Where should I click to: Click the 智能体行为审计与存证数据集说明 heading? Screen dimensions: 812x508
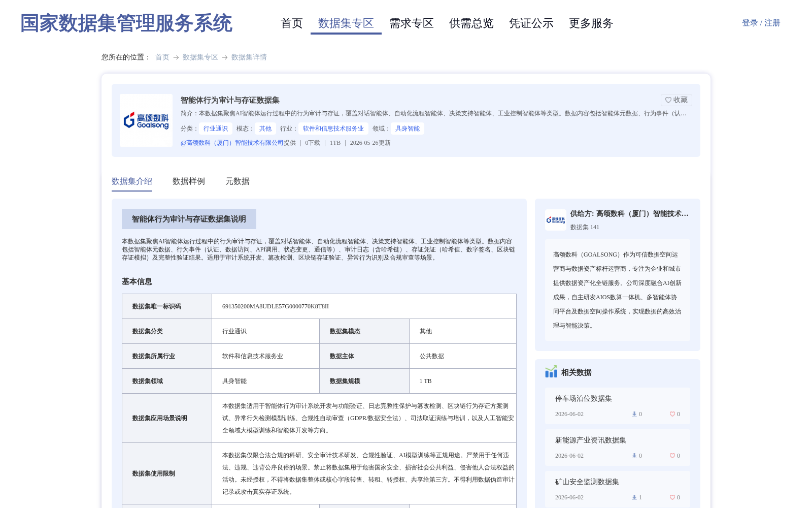pos(189,219)
